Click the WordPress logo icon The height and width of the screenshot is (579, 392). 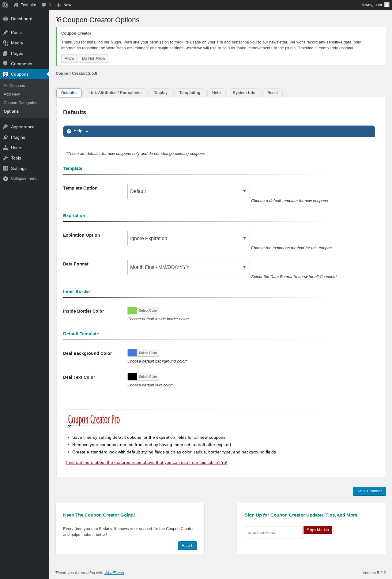pos(5,5)
